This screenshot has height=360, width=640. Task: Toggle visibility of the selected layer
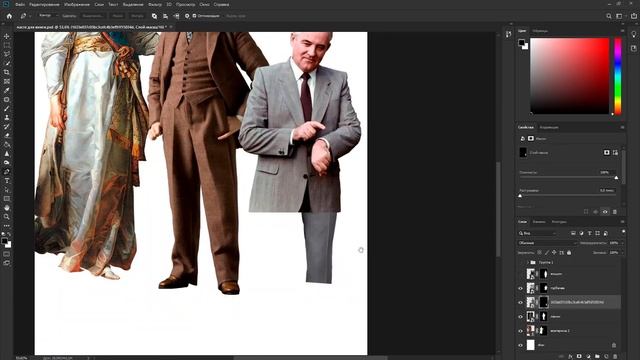pos(520,302)
